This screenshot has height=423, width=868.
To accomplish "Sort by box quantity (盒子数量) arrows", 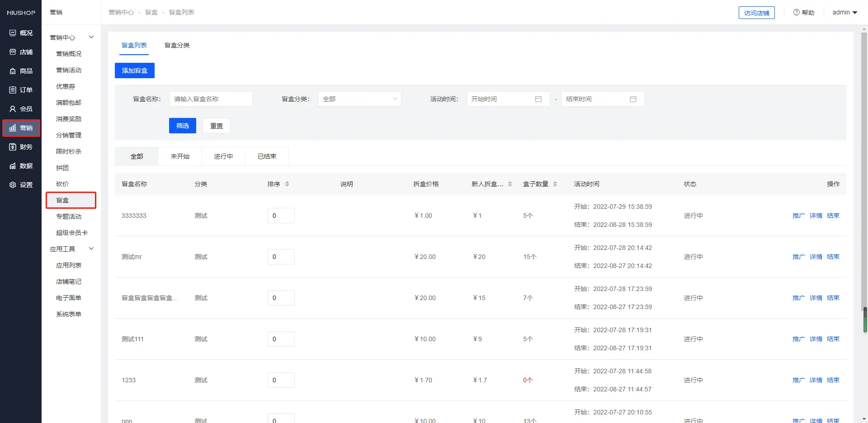I will point(555,184).
